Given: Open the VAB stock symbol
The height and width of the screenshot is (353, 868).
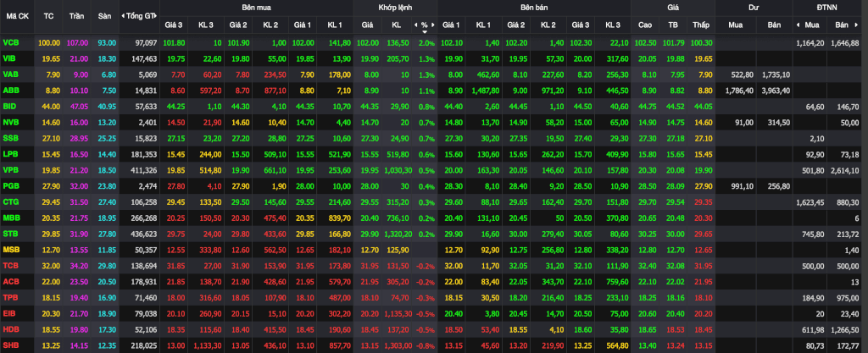Looking at the screenshot, I should tap(10, 74).
